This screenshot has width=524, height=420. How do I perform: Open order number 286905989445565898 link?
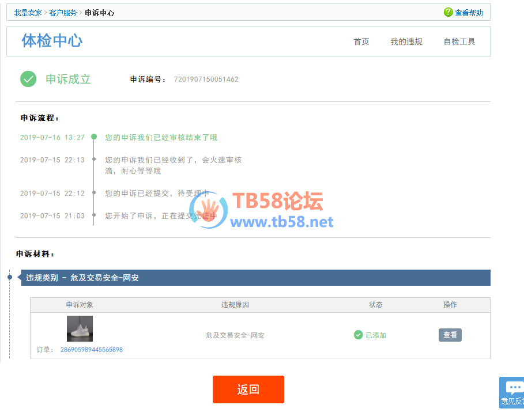(x=91, y=350)
